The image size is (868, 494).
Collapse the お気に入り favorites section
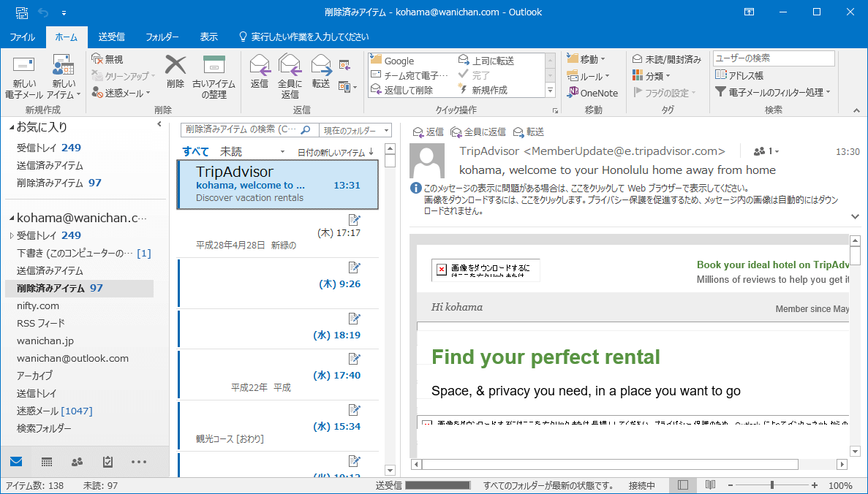click(x=12, y=127)
